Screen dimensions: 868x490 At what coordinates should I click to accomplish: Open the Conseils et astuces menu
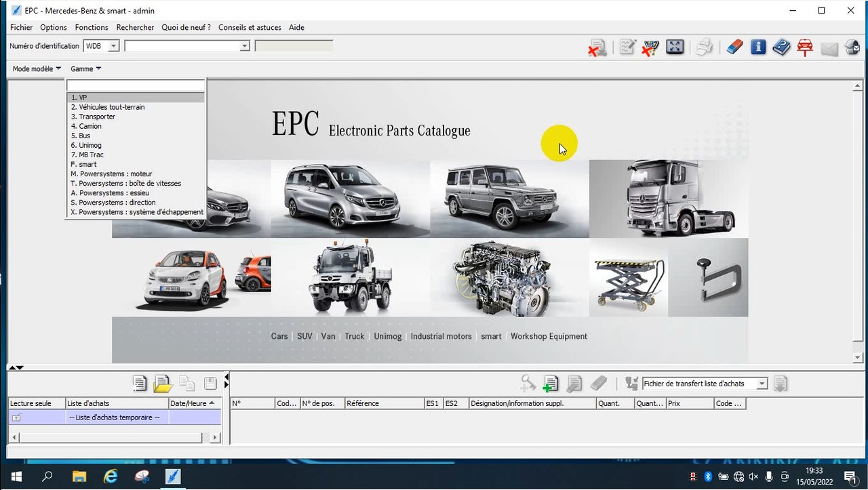[x=250, y=27]
